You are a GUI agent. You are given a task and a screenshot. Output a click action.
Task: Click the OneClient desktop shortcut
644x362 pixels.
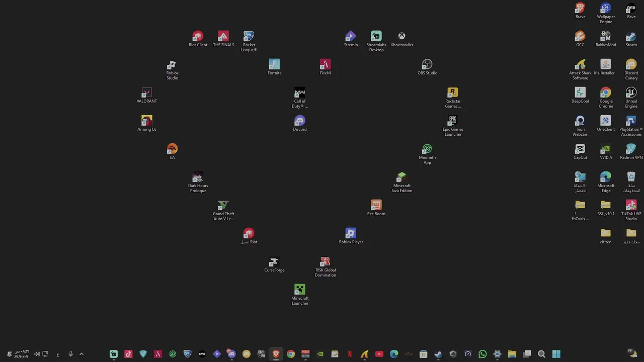click(606, 123)
